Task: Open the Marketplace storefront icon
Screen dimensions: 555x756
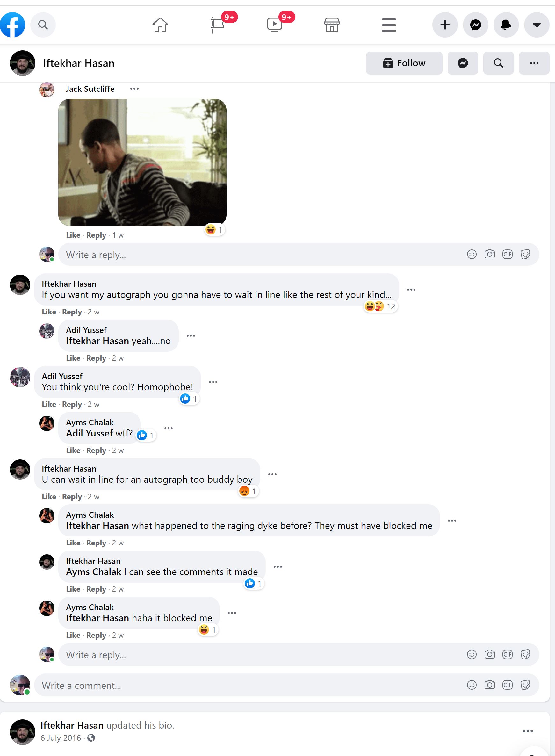Action: click(x=332, y=25)
